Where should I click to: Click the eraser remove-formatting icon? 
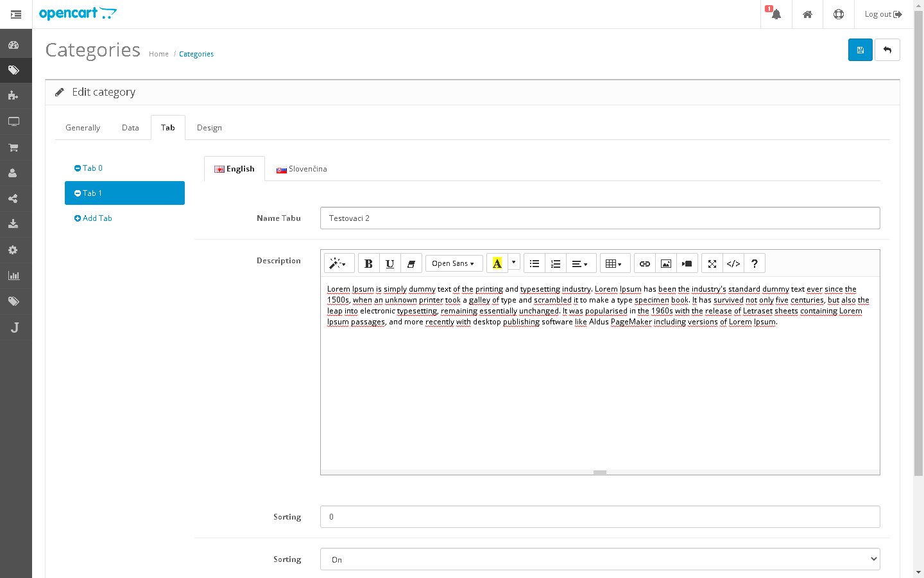coord(411,263)
